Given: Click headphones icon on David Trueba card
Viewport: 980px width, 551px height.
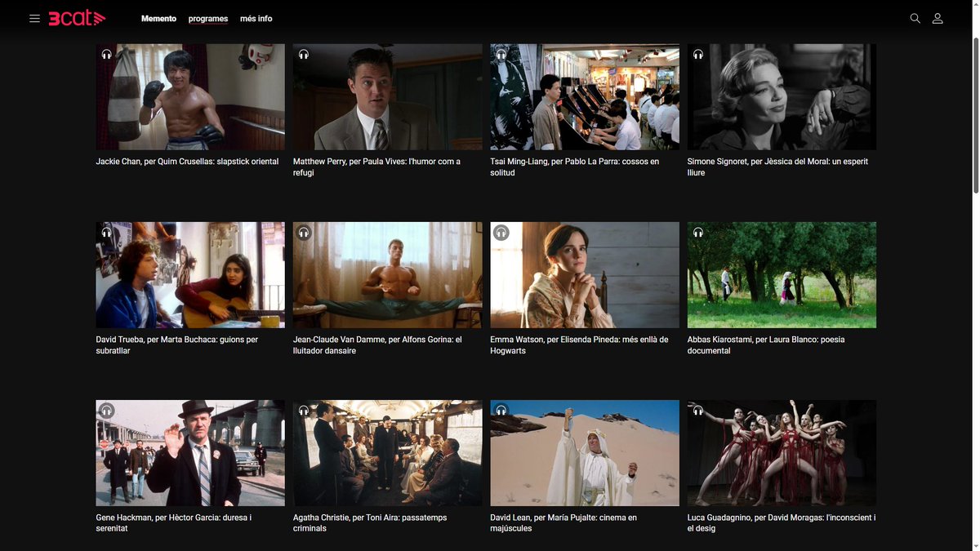Looking at the screenshot, I should click(x=107, y=233).
